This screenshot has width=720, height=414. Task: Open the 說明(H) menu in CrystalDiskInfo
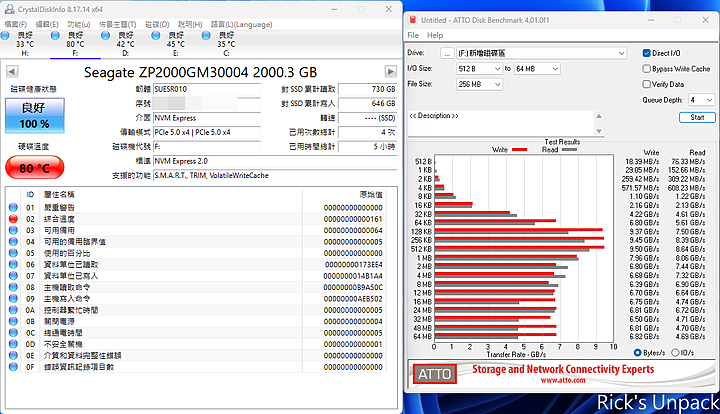tap(190, 24)
